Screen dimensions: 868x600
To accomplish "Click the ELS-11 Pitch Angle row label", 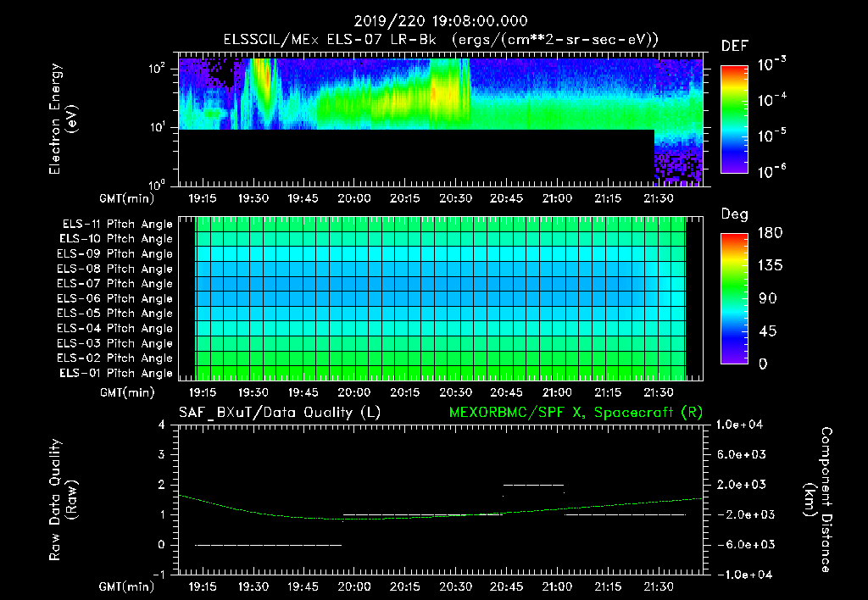I will pyautogui.click(x=117, y=225).
